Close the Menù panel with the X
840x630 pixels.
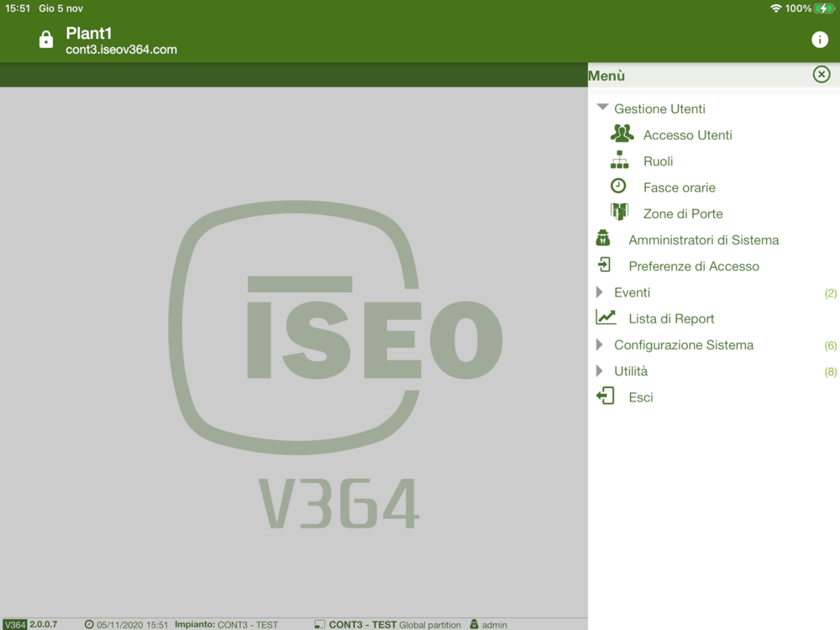[822, 75]
